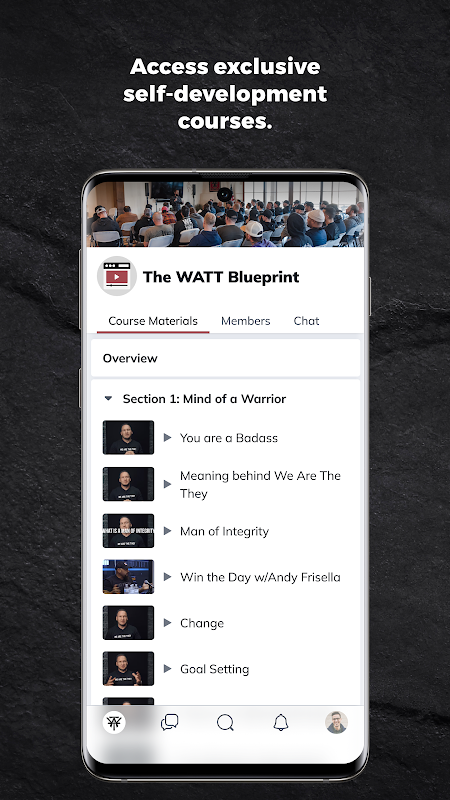Screen dimensions: 450x800
Task: Switch to the Chat tab
Action: tap(306, 321)
